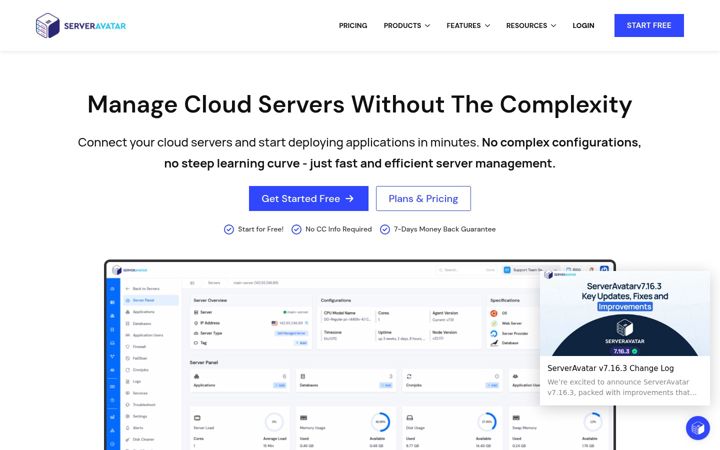The width and height of the screenshot is (720, 450).
Task: Select Alerts in dashboard sidebar
Action: [135, 428]
